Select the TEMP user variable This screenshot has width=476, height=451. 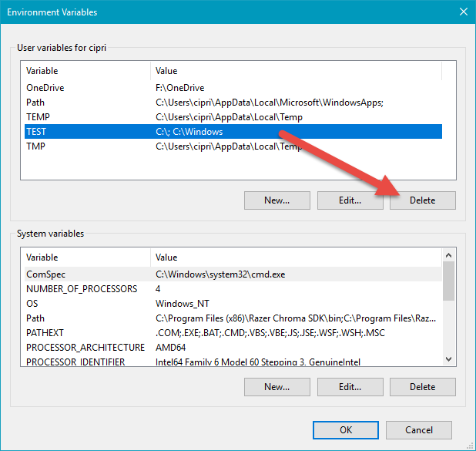(233, 117)
